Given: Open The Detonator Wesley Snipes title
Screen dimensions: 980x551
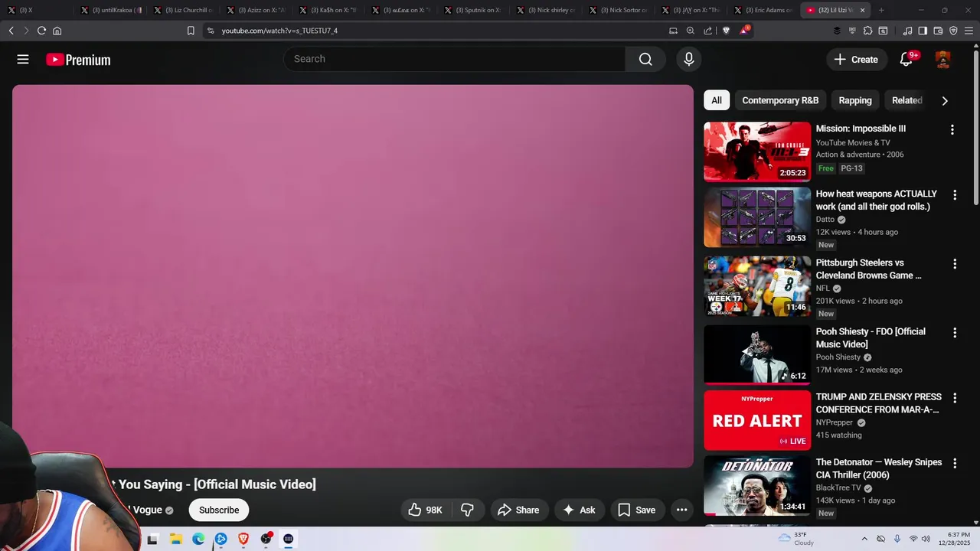Looking at the screenshot, I should pyautogui.click(x=879, y=468).
